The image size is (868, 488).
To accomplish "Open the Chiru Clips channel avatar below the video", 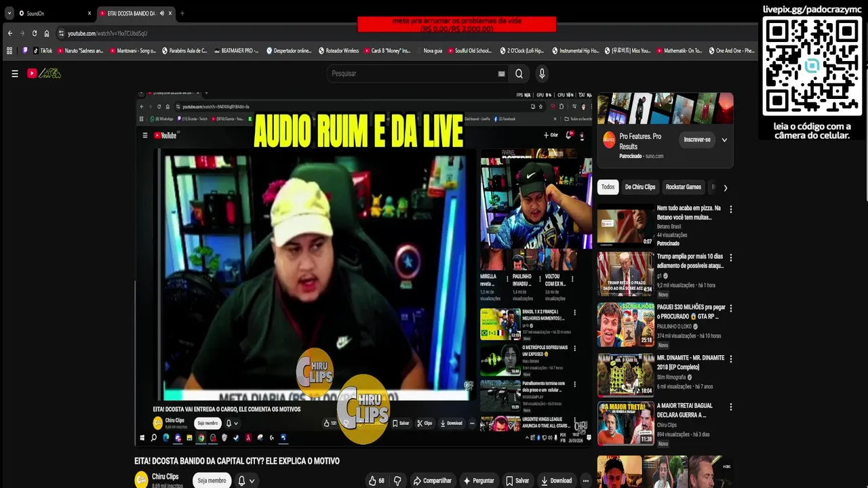I will 141,481.
